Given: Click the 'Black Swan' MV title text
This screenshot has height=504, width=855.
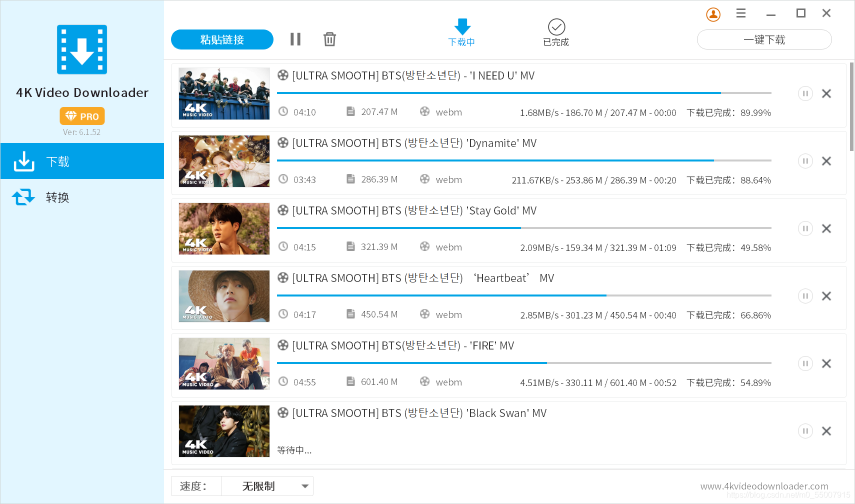Looking at the screenshot, I should 419,413.
